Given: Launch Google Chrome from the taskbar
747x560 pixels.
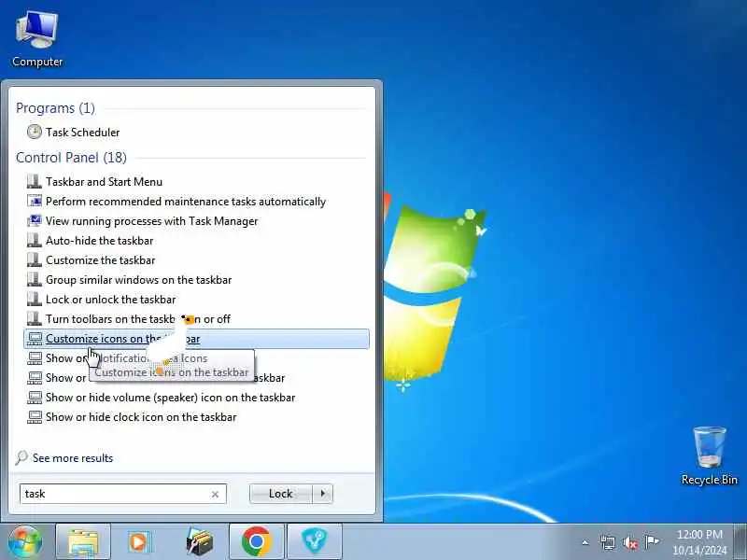Looking at the screenshot, I should [x=257, y=542].
